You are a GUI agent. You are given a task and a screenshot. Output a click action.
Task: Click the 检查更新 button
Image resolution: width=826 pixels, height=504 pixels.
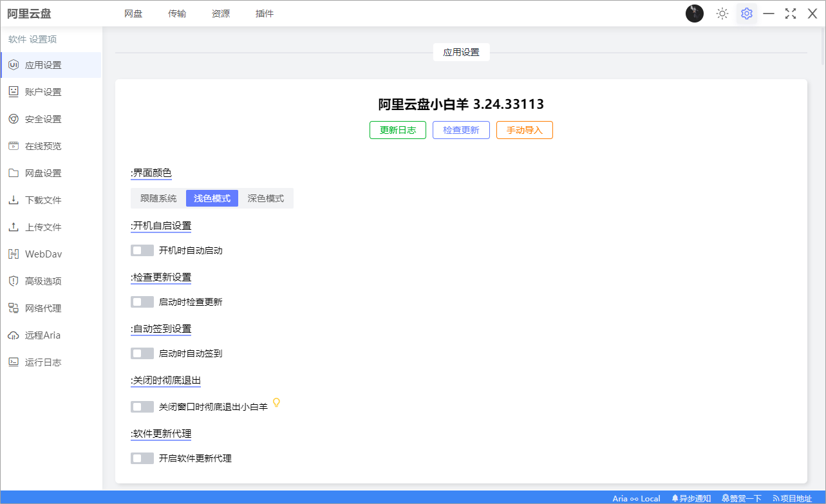tap(461, 130)
